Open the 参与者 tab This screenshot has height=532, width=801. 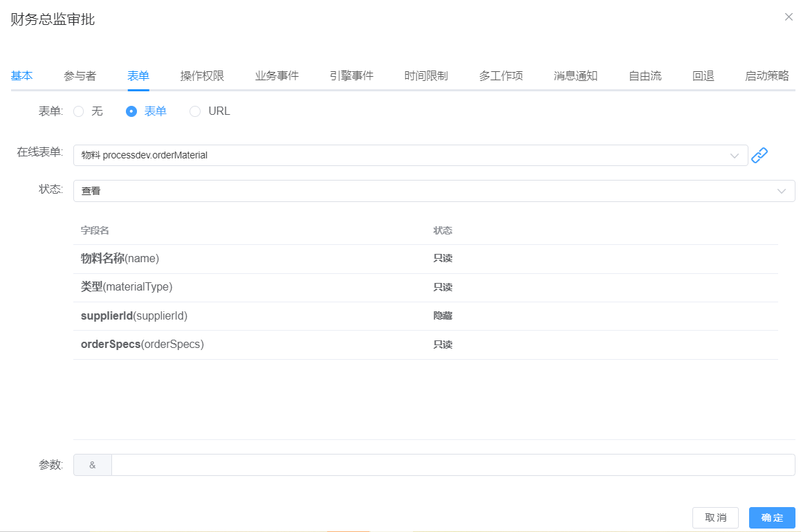(x=80, y=76)
